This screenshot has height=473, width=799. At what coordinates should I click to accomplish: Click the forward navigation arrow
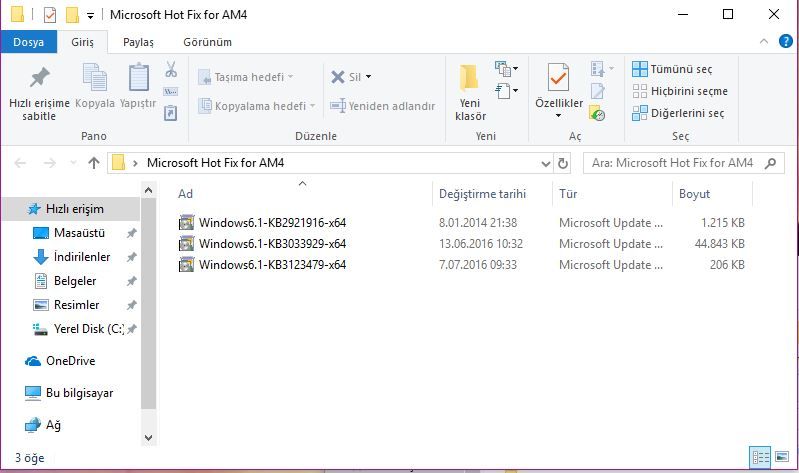[50, 163]
